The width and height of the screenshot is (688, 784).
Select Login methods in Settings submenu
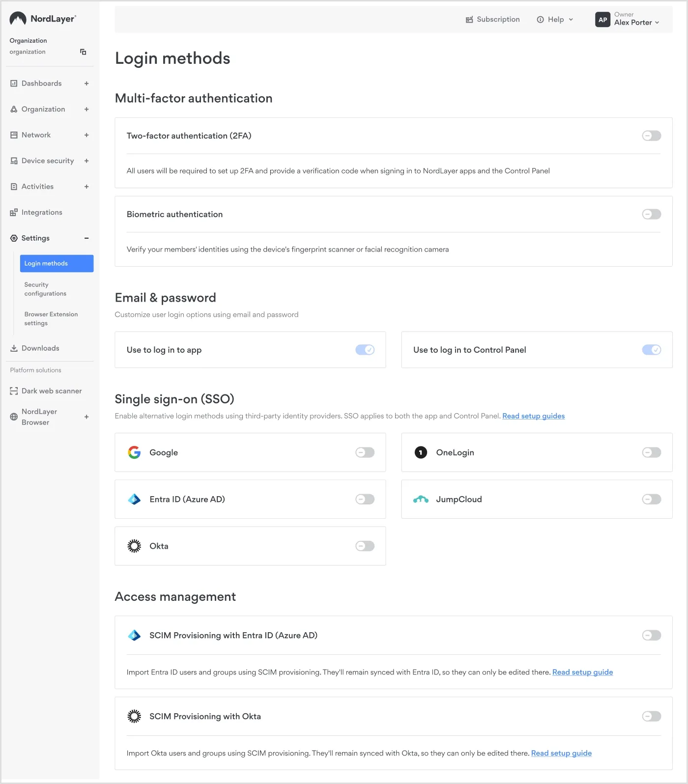coord(57,263)
